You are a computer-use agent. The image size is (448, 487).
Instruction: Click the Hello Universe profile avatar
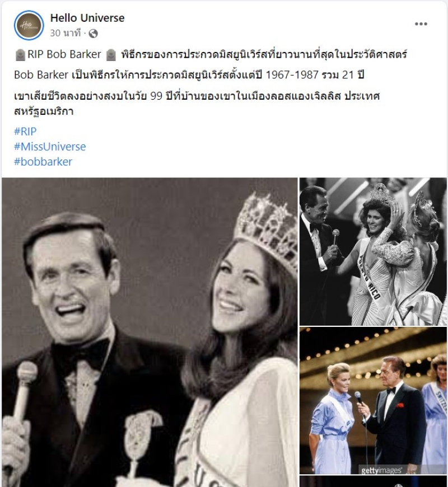tap(29, 25)
